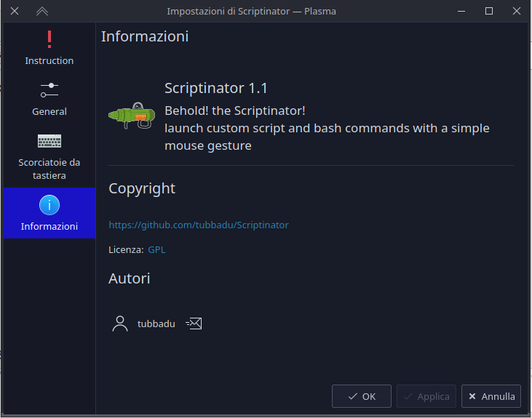The image size is (532, 418).
Task: Click the Autori heading
Action: pyautogui.click(x=130, y=278)
